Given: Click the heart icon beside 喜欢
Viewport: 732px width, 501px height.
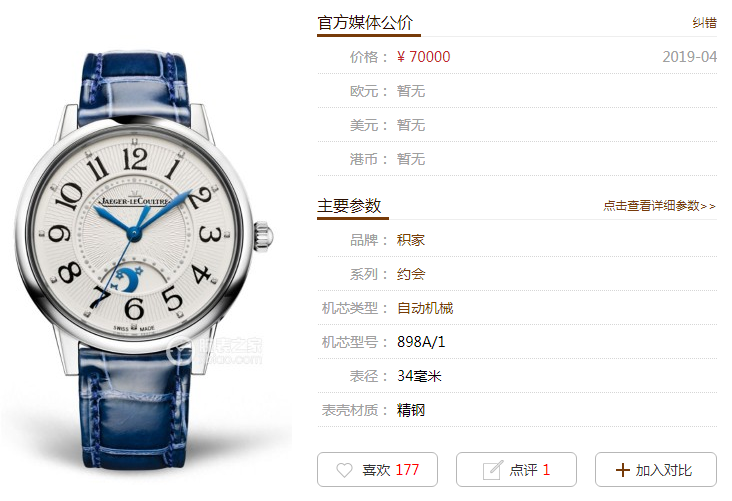Looking at the screenshot, I should [345, 470].
